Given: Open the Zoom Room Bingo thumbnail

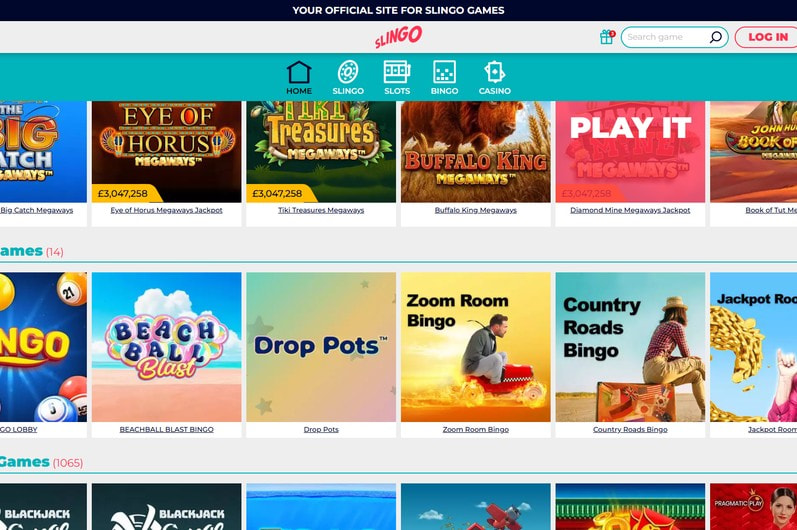Looking at the screenshot, I should (476, 347).
